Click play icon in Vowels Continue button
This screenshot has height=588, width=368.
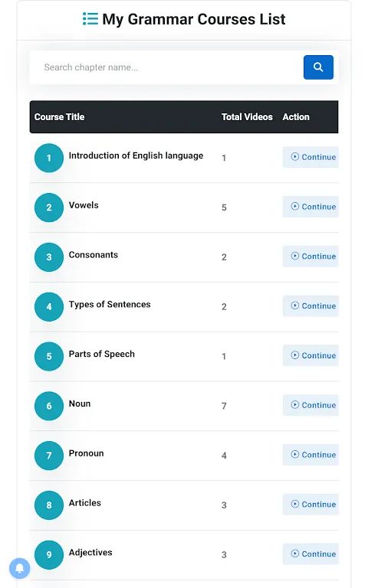pyautogui.click(x=295, y=206)
